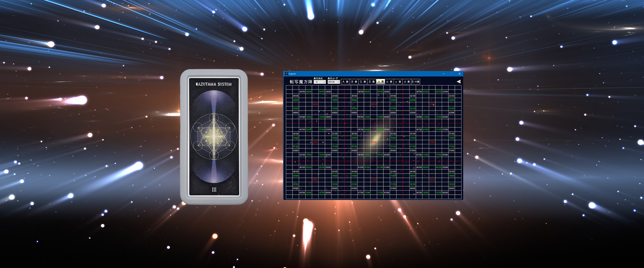Select grid cell 44700
The height and width of the screenshot is (268, 644).
[302, 92]
